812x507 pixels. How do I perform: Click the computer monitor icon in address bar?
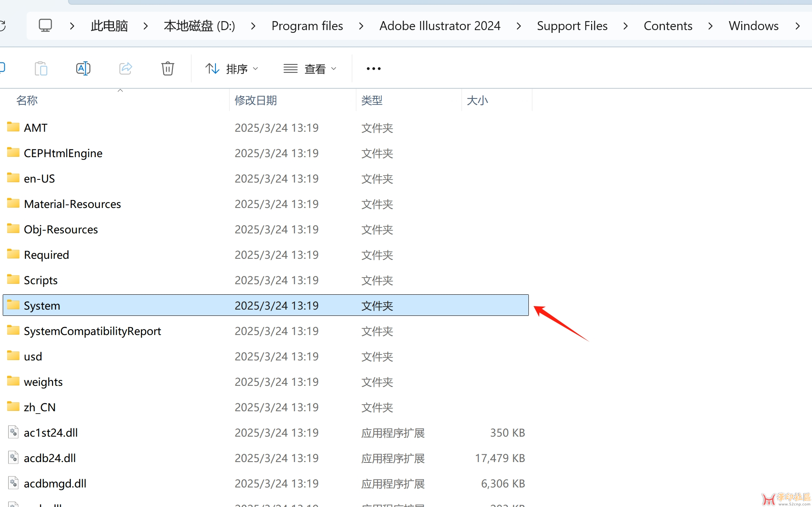45,26
